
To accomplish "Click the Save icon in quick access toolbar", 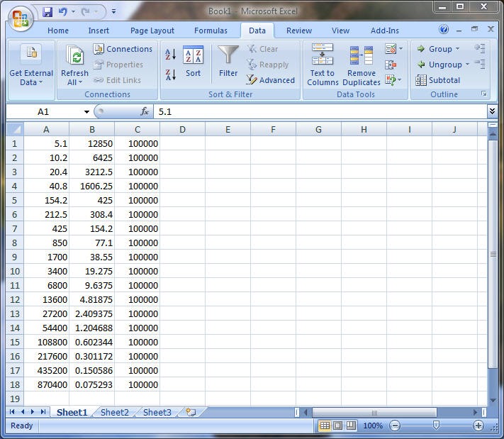I will (47, 12).
